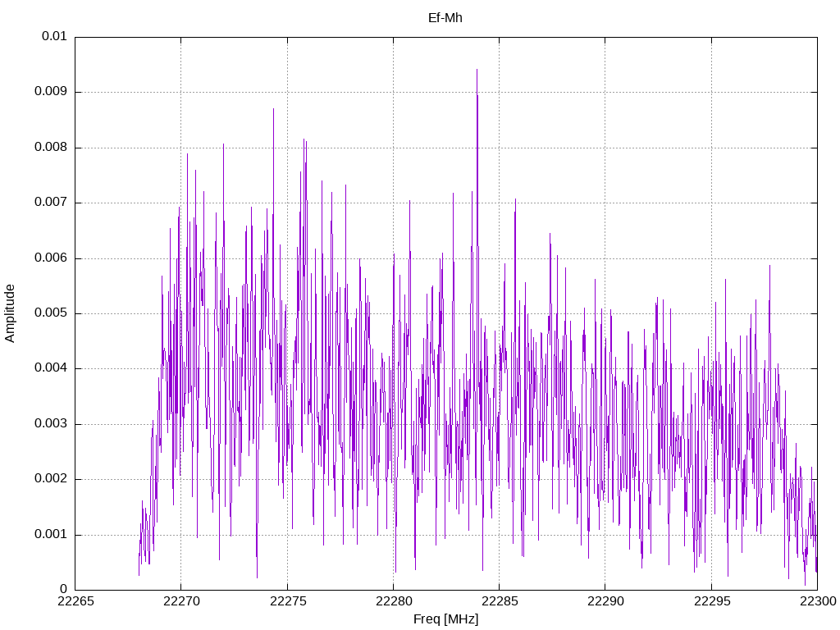The image size is (840, 630).
Task: Click the y-axis tick label 0.004
Action: click(x=51, y=368)
